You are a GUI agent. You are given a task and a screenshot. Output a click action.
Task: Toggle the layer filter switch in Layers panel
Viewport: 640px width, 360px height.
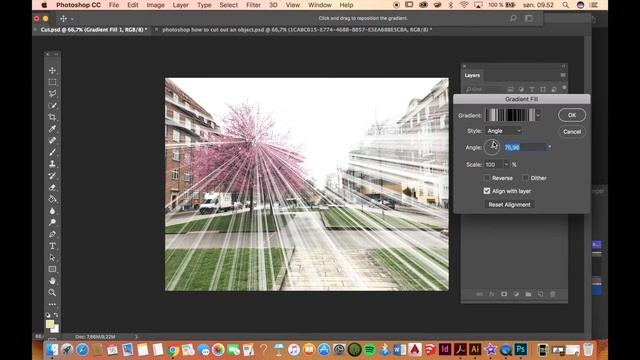pos(564,88)
